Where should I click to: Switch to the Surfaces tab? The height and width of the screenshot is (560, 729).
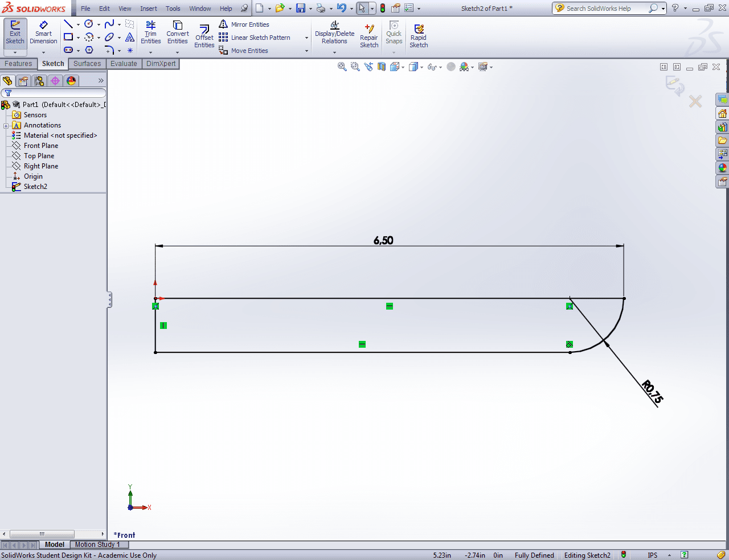pyautogui.click(x=87, y=64)
